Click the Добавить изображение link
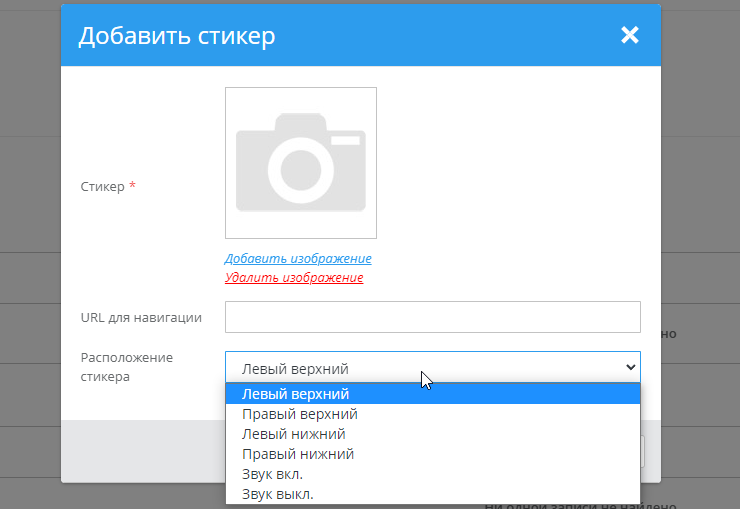 [x=298, y=258]
